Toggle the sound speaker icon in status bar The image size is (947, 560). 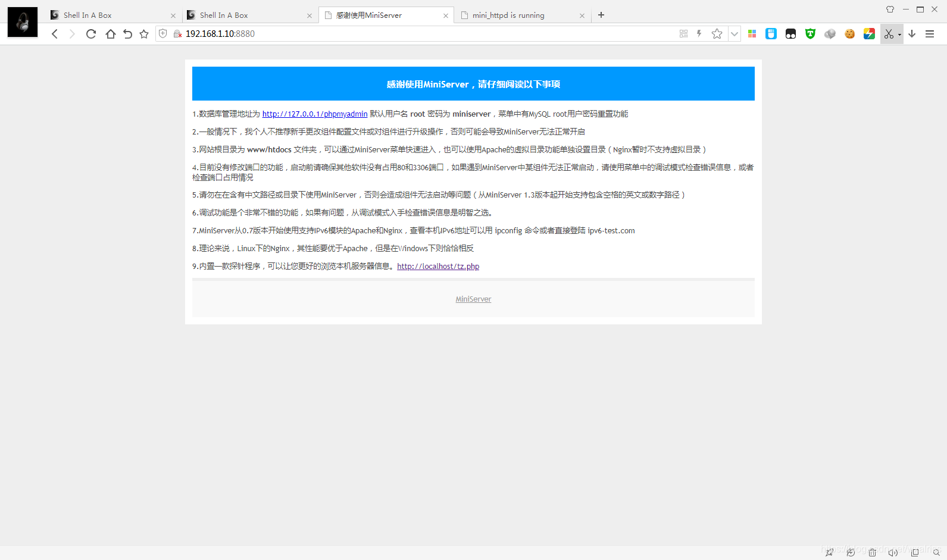(x=893, y=553)
